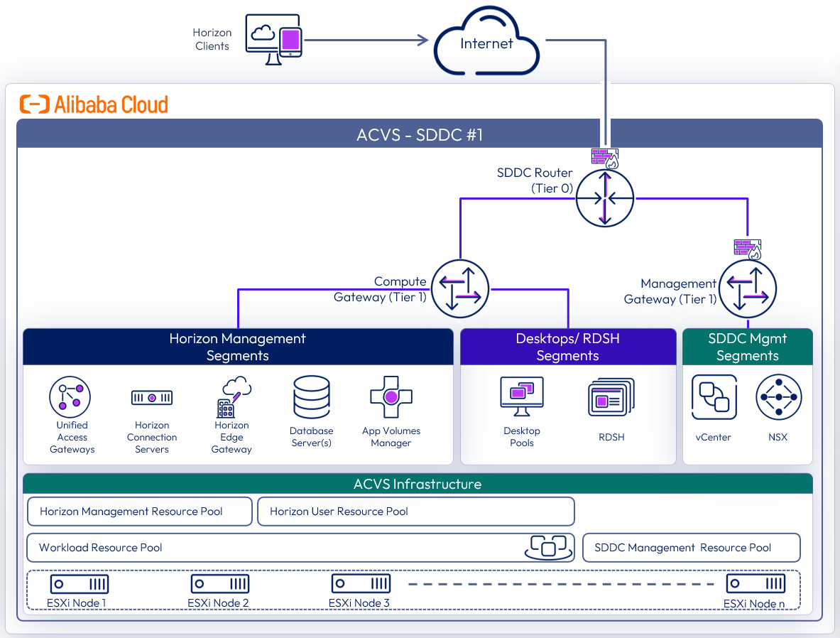Select the RDSH stacked windows icon
This screenshot has width=840, height=638.
click(x=611, y=397)
